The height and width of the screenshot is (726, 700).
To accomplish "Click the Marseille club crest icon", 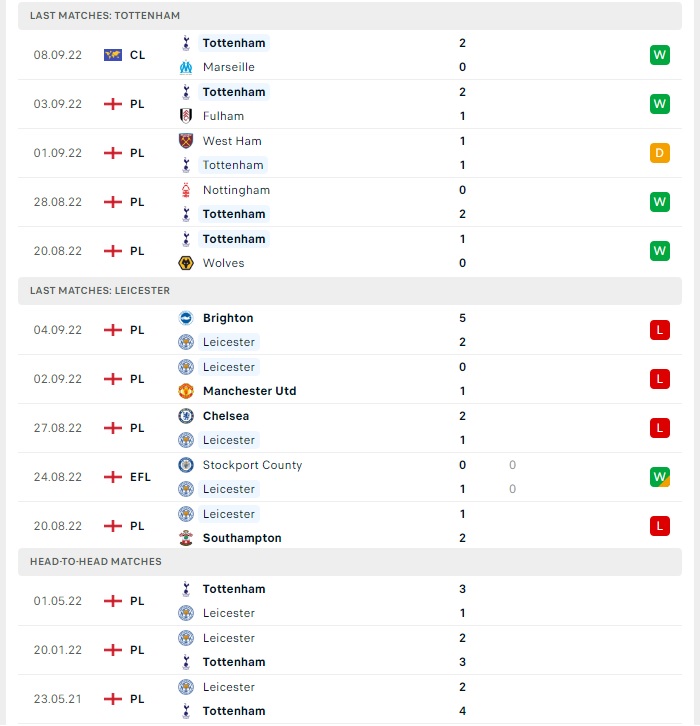I will 186,67.
